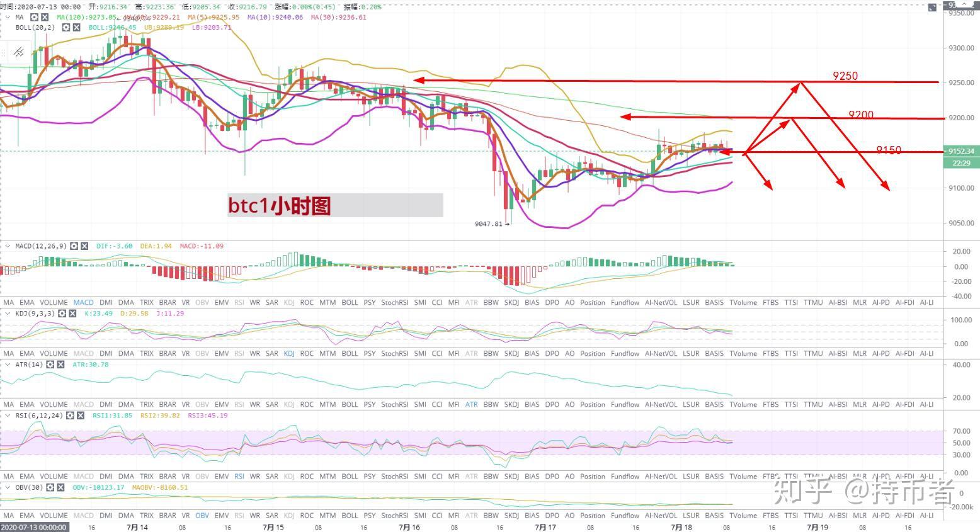
Task: Select DMI tab under the ATR panel
Action: pos(106,405)
